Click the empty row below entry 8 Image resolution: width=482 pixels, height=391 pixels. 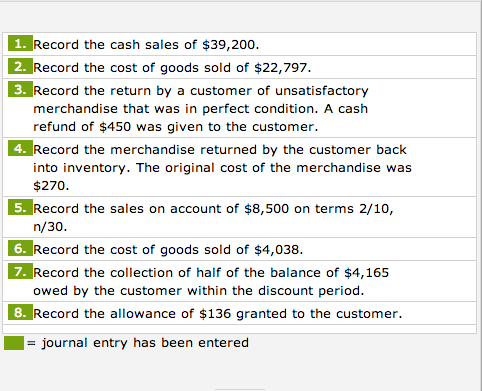239,329
